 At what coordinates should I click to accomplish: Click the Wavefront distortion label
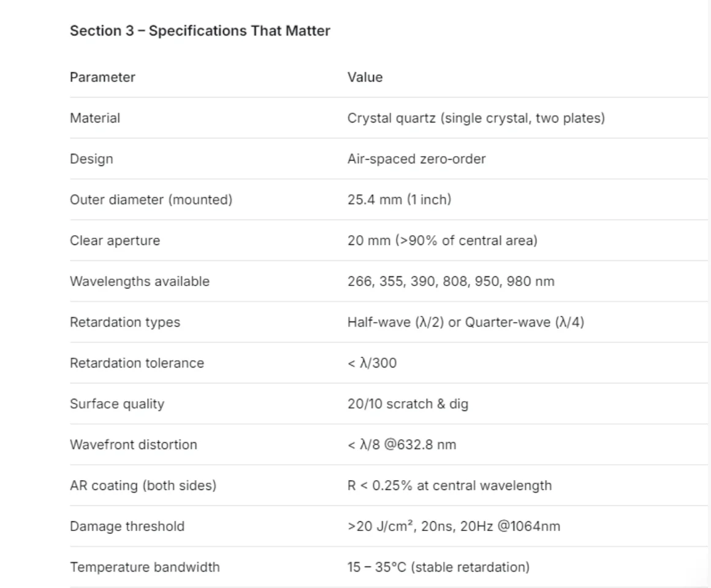pos(134,445)
